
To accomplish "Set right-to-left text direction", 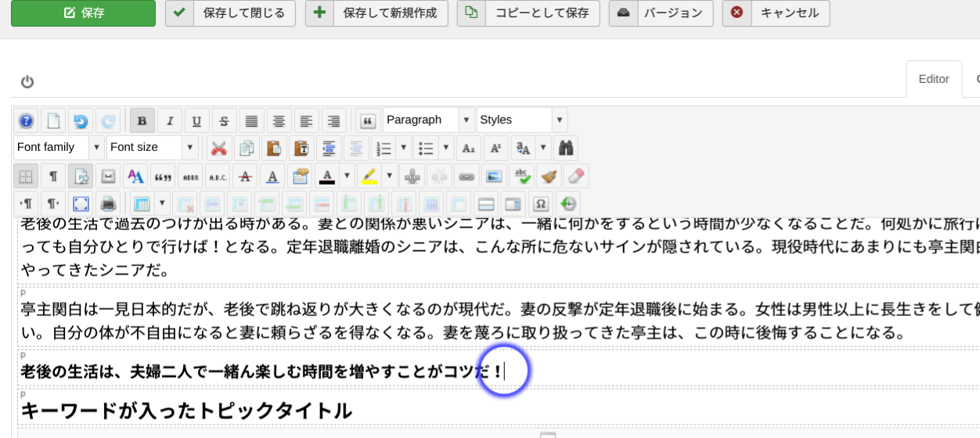I will [x=53, y=203].
